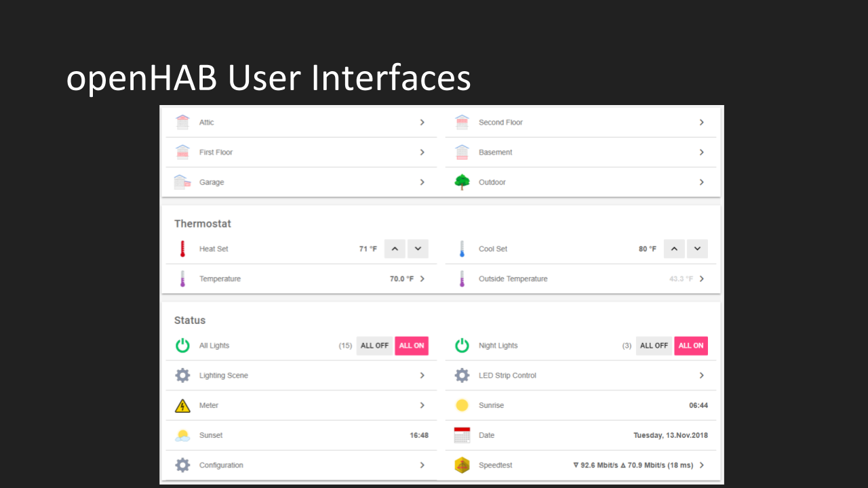Click the Speedtest hexagon icon

[x=462, y=465]
